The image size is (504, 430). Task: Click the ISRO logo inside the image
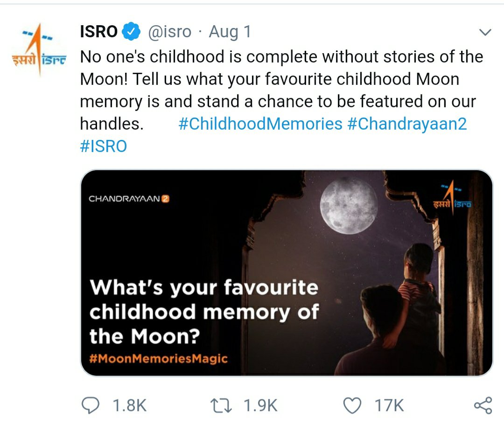[x=452, y=197]
